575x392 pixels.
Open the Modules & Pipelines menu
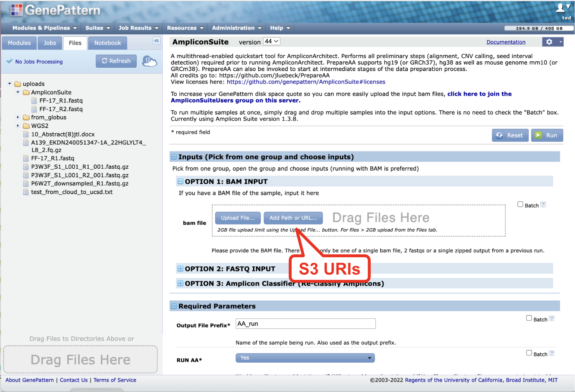[45, 28]
